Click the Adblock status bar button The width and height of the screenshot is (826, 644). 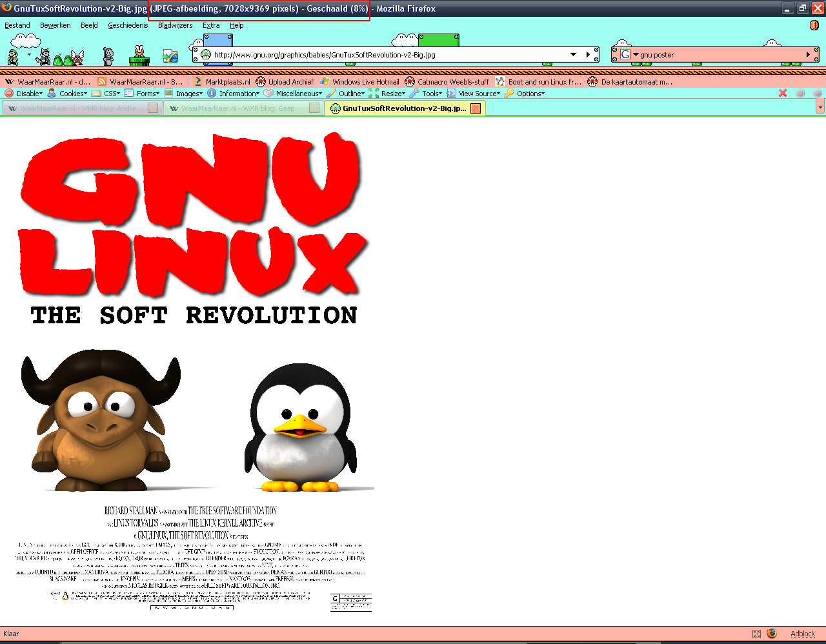[x=803, y=634]
